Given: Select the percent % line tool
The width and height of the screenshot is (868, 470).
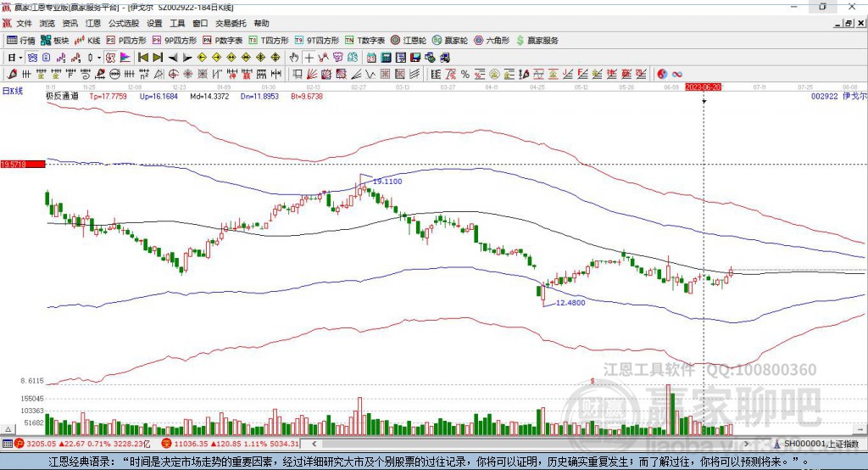Looking at the screenshot, I should (465, 75).
